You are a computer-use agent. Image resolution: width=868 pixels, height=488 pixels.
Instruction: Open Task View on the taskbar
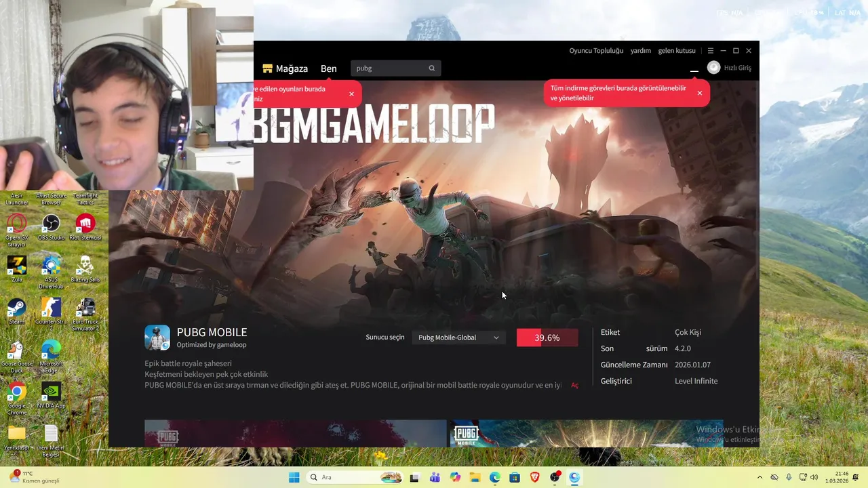(414, 477)
